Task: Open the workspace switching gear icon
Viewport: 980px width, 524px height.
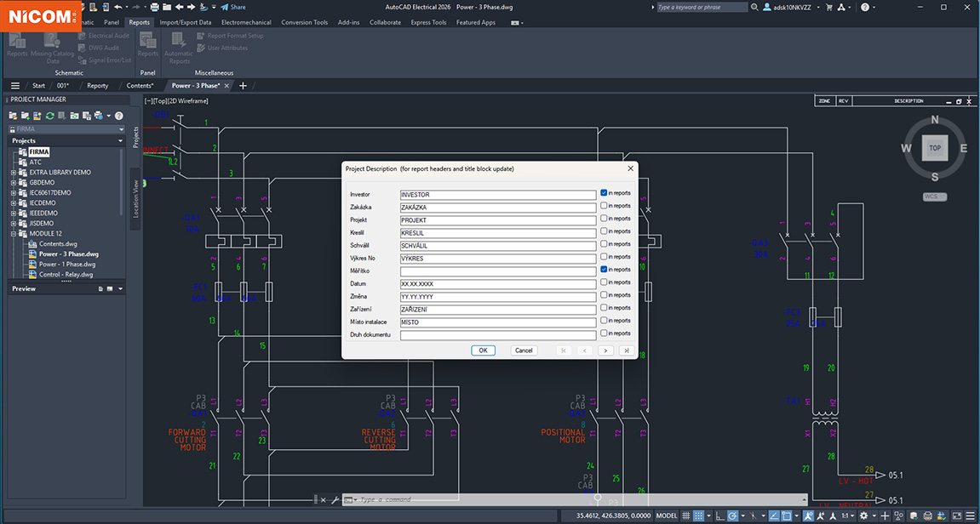Action: click(864, 515)
